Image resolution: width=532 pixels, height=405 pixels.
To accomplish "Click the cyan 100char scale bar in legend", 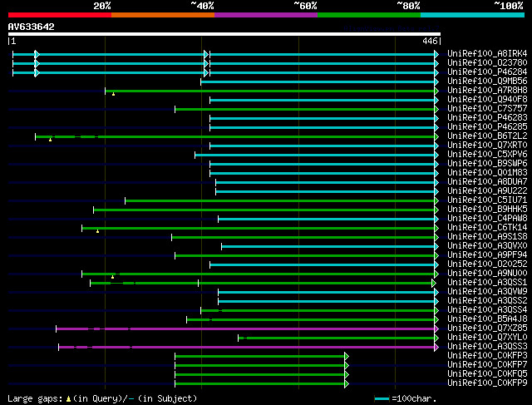I will pos(382,398).
